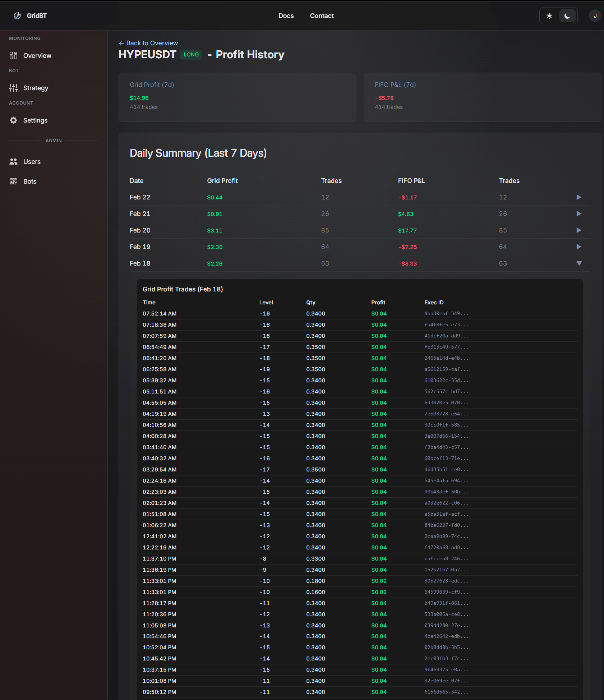Click qty 0.3300 cell
Viewport: 604px width, 700px height.
click(315, 558)
